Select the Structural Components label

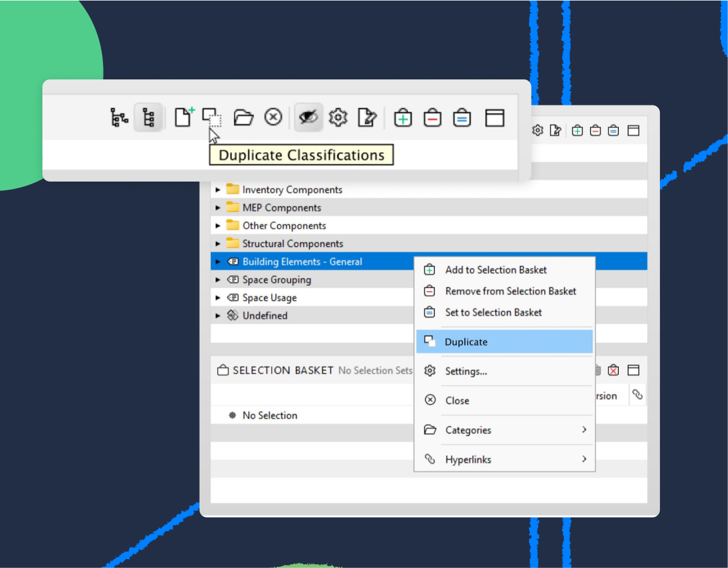pos(293,244)
